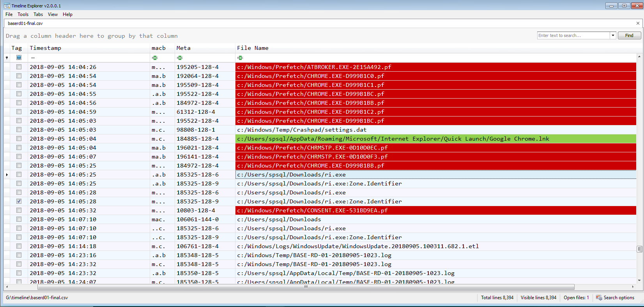Image resolution: width=644 pixels, height=307 pixels.
Task: Click the scroll map button on vertical scrollbar
Action: [639, 249]
